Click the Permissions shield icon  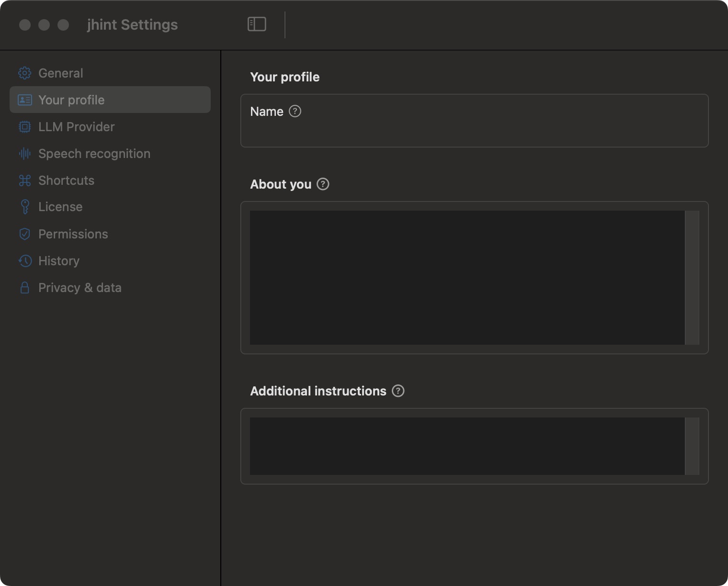tap(24, 234)
